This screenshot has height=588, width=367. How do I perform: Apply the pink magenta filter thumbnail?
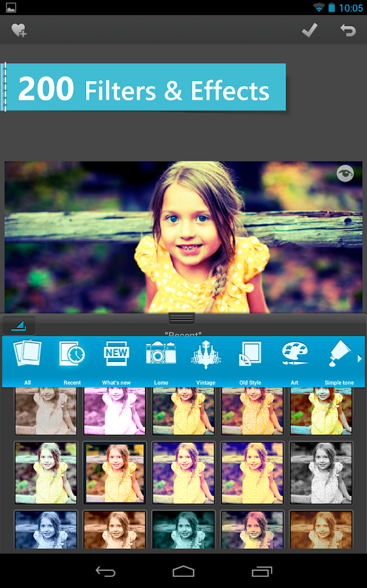pos(115,411)
